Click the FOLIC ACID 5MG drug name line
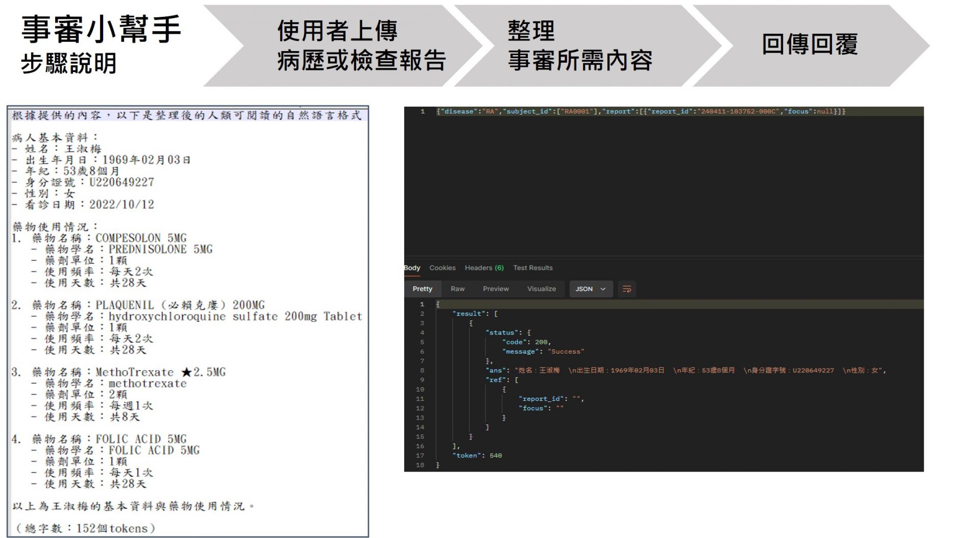980x538 pixels. pos(100,439)
